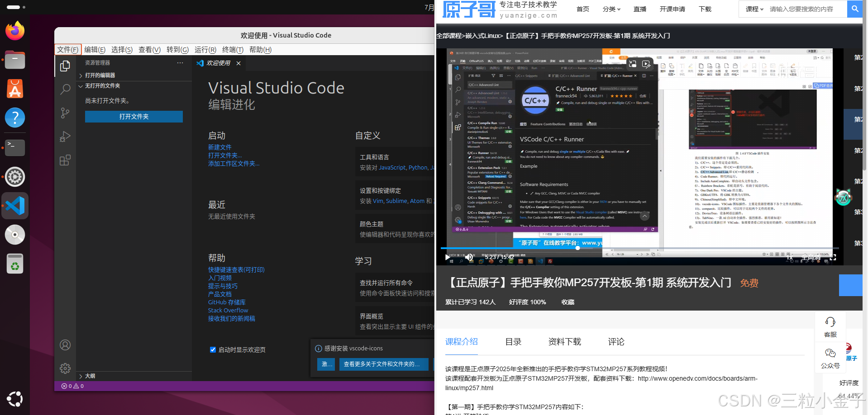The width and height of the screenshot is (868, 415).
Task: Close the 欢迎使用 editor tab
Action: 238,63
